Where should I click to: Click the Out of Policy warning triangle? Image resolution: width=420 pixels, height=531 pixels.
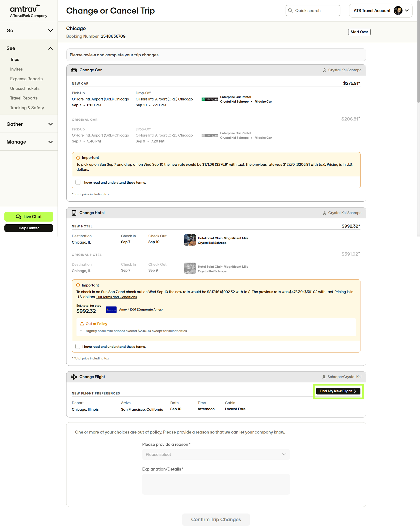(x=82, y=324)
